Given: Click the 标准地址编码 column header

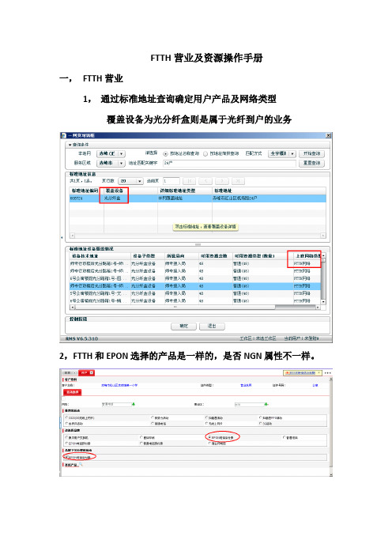Looking at the screenshot, I should coord(86,191).
